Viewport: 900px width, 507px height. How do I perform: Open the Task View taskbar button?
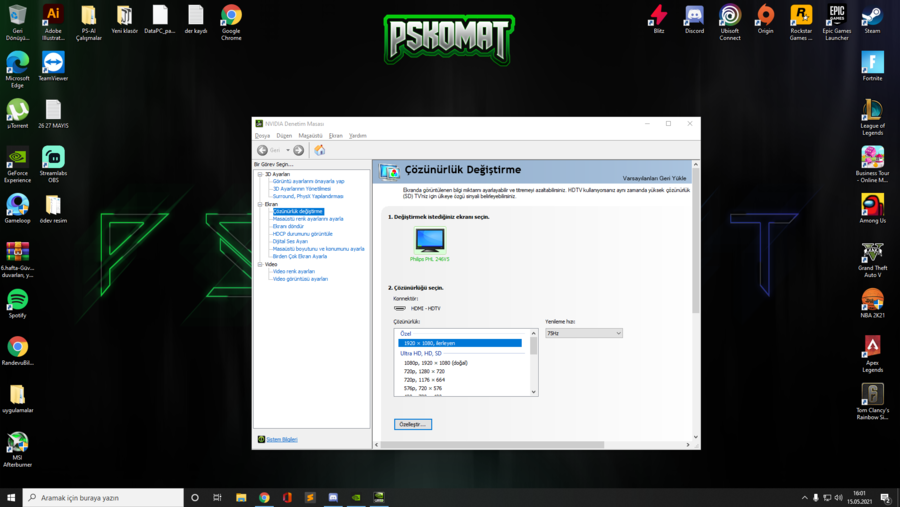point(217,498)
